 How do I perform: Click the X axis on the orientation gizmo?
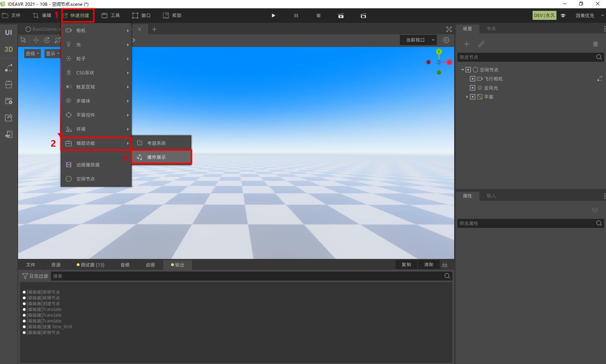tap(449, 62)
